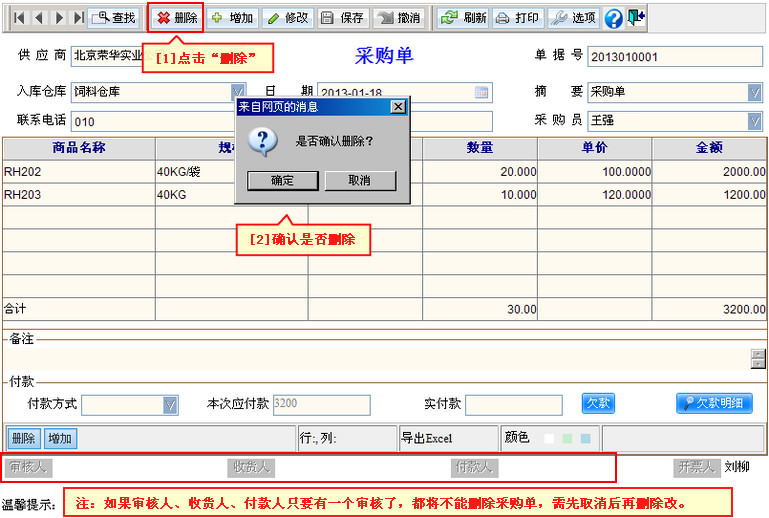Confirm deletion with the 确定 button
769x518 pixels.
tap(283, 181)
